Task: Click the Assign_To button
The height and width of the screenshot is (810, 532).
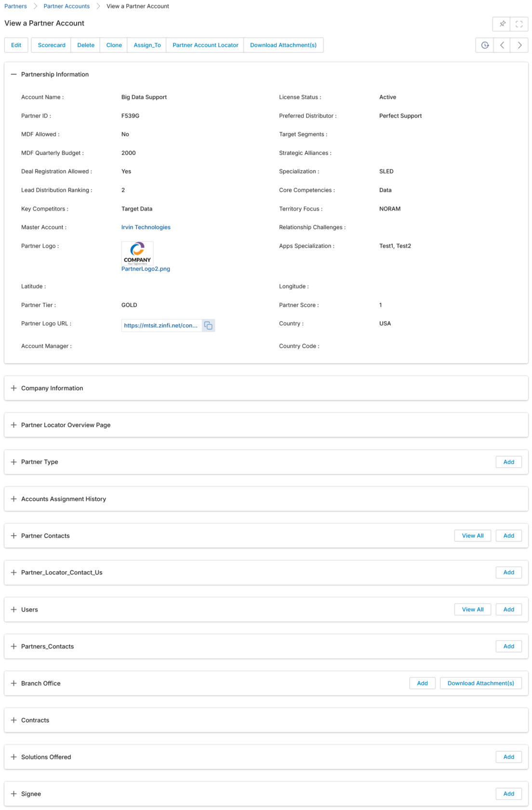Action: point(147,45)
